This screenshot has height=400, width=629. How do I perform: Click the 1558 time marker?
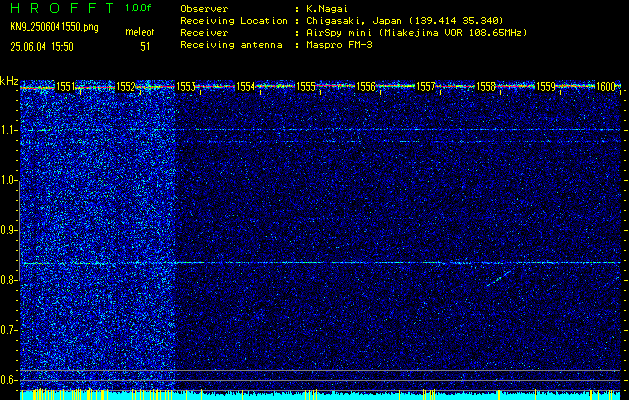tap(486, 86)
